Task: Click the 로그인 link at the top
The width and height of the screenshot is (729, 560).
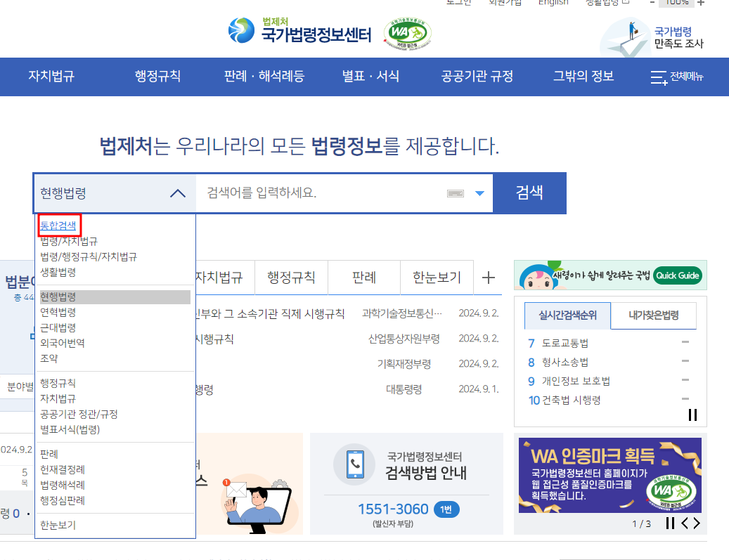Action: click(x=457, y=3)
